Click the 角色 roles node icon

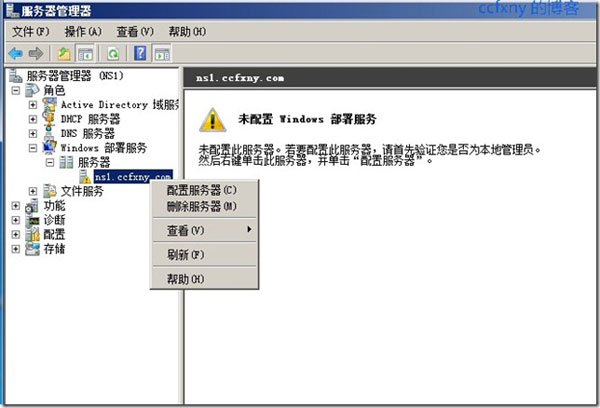tap(32, 90)
